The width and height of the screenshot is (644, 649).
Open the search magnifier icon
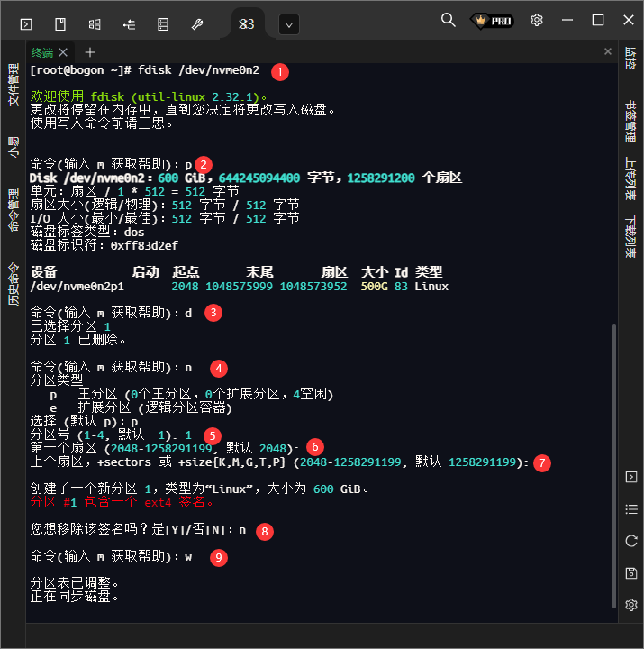(448, 20)
